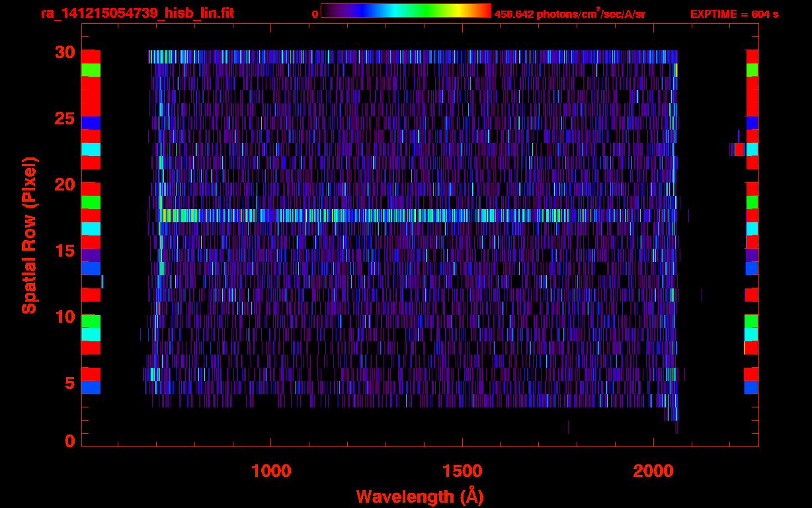Click the small red marker beside right strip near row 23

pyautogui.click(x=739, y=149)
